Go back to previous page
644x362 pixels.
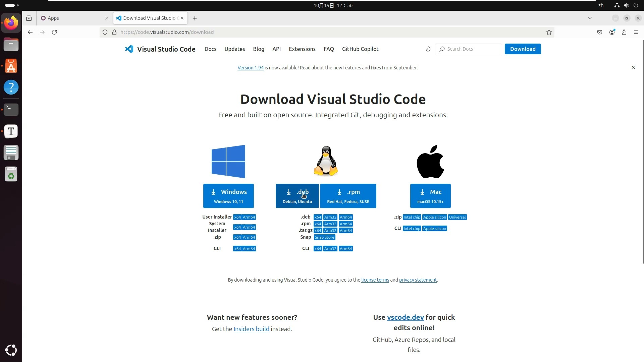(30, 32)
